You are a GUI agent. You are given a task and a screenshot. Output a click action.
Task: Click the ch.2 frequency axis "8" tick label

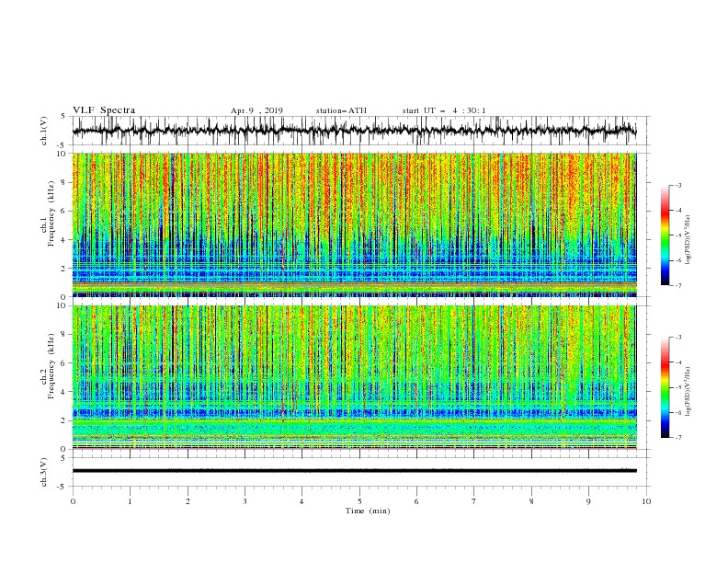[63, 335]
